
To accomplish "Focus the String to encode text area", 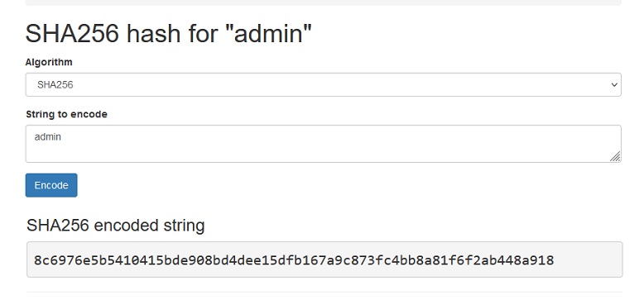I will (x=323, y=144).
